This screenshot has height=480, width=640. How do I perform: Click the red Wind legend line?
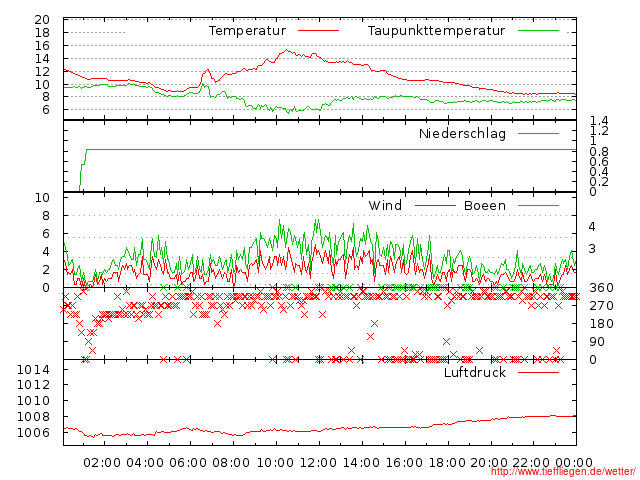pos(435,205)
